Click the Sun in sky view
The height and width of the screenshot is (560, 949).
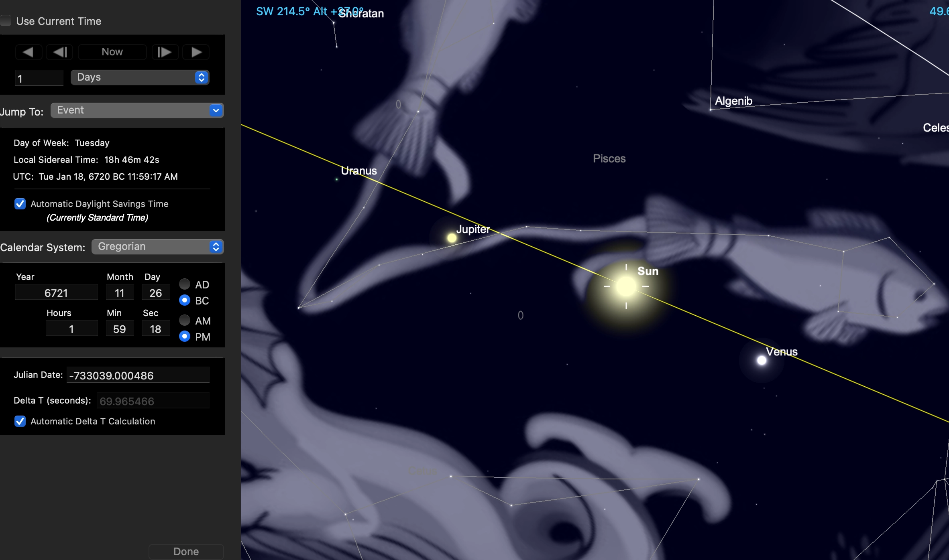pos(626,286)
